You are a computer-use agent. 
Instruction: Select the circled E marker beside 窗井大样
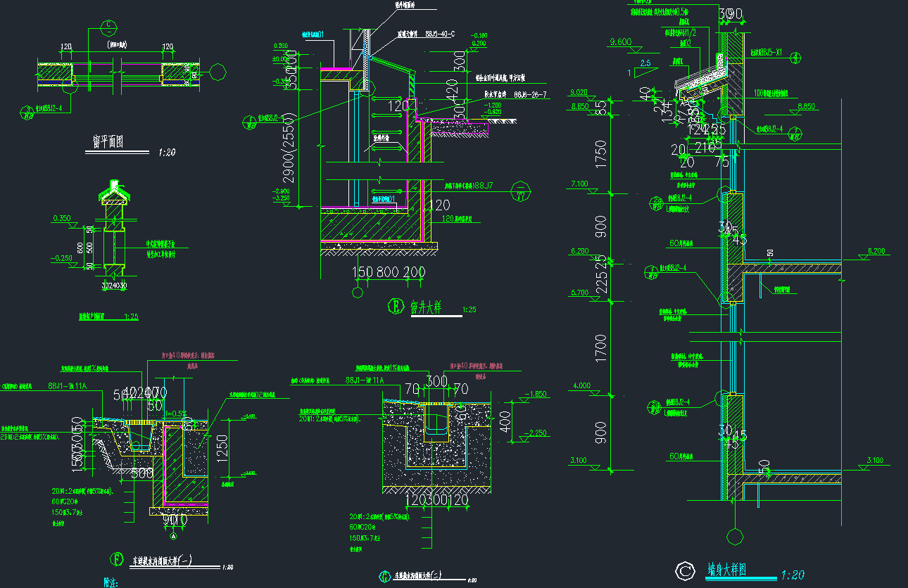point(394,306)
